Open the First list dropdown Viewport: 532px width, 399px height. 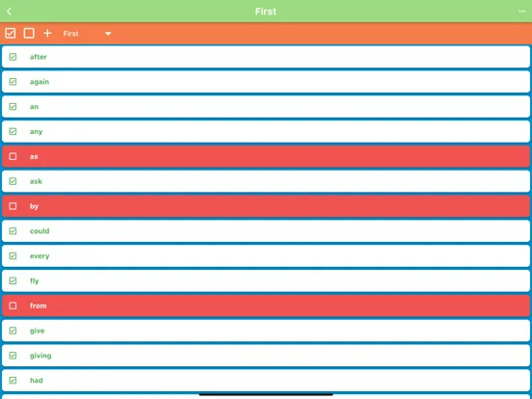point(87,34)
